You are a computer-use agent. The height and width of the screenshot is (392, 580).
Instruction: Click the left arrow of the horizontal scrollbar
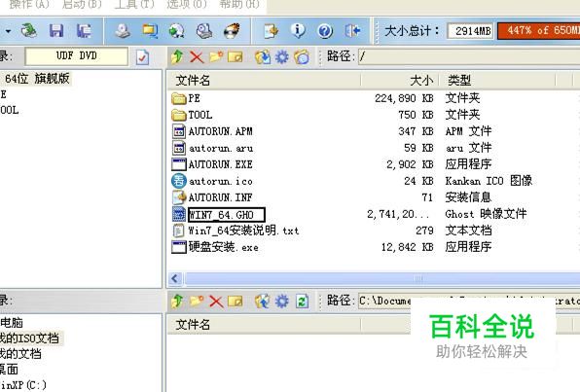click(x=175, y=278)
